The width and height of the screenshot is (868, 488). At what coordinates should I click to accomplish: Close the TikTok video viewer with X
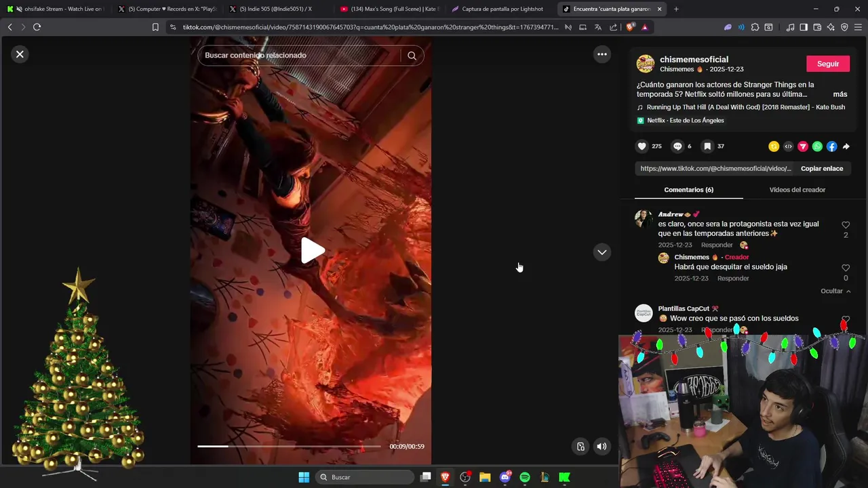[20, 54]
